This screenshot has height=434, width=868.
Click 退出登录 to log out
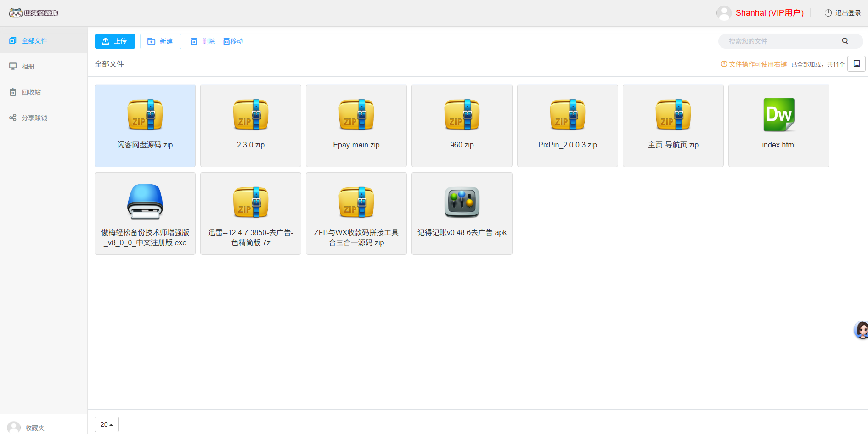(843, 13)
